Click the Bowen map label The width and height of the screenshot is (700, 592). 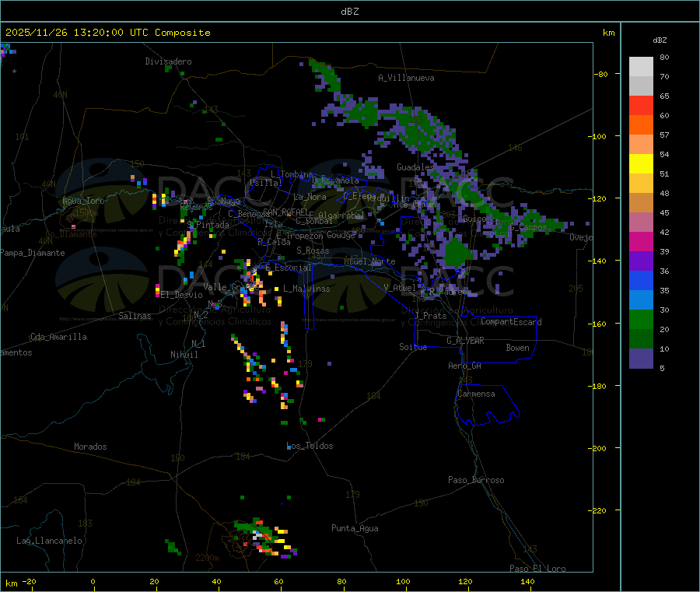(517, 348)
